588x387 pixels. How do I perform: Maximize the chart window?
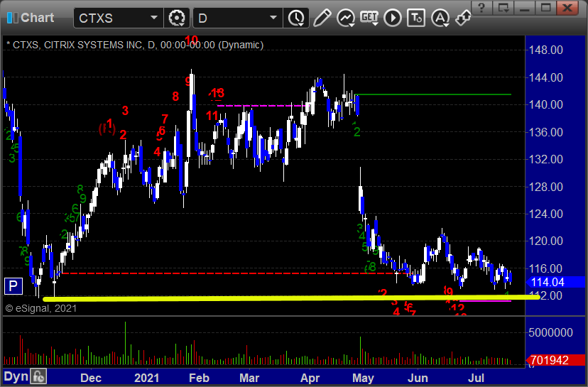click(545, 8)
